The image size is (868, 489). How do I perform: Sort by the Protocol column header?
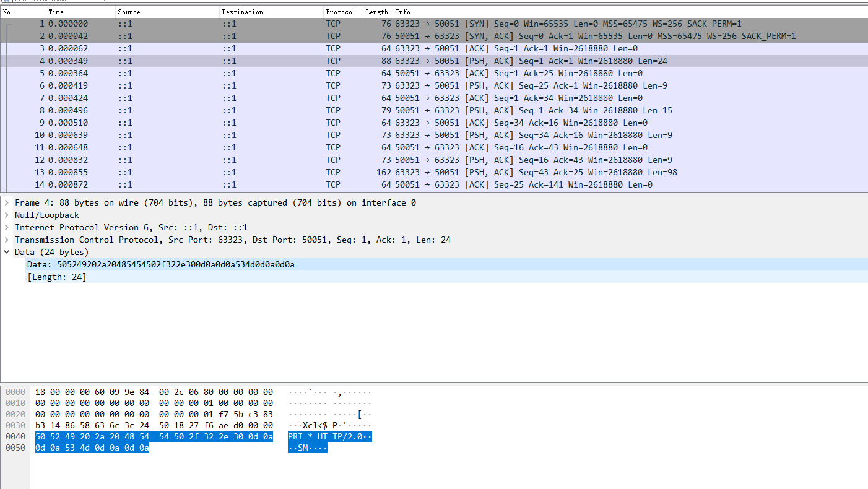(x=342, y=12)
